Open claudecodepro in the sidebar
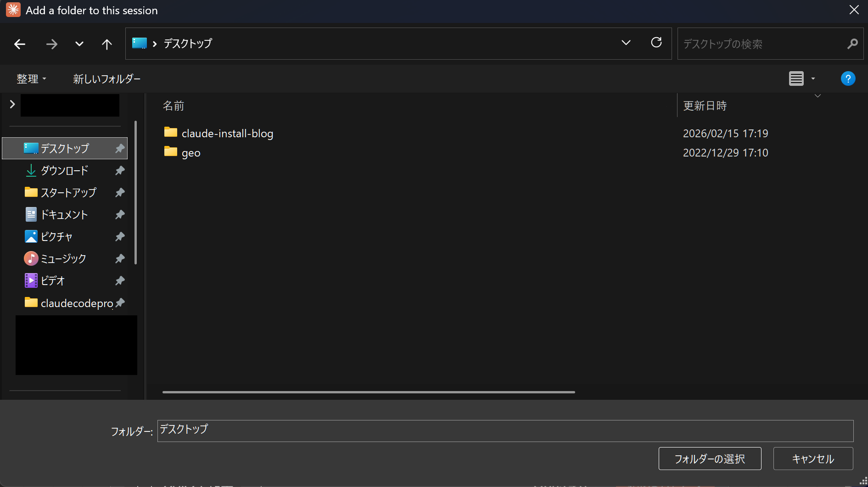The width and height of the screenshot is (868, 487). tap(77, 303)
